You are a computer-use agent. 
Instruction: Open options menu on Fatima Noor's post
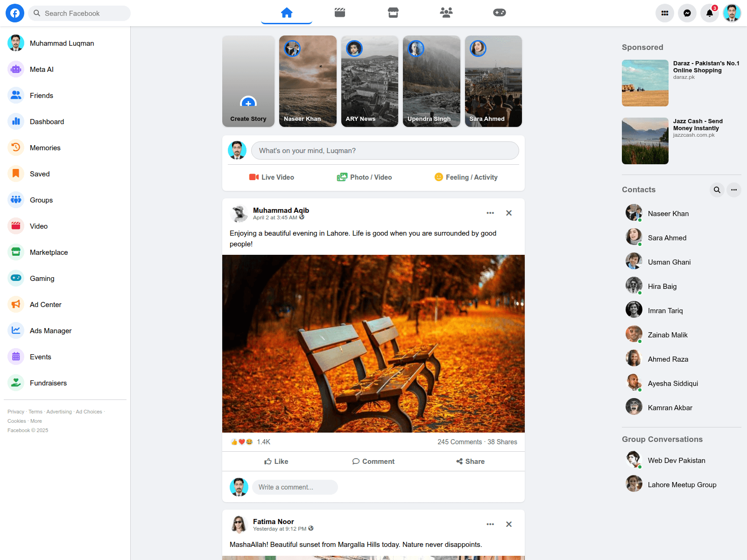[x=490, y=524]
